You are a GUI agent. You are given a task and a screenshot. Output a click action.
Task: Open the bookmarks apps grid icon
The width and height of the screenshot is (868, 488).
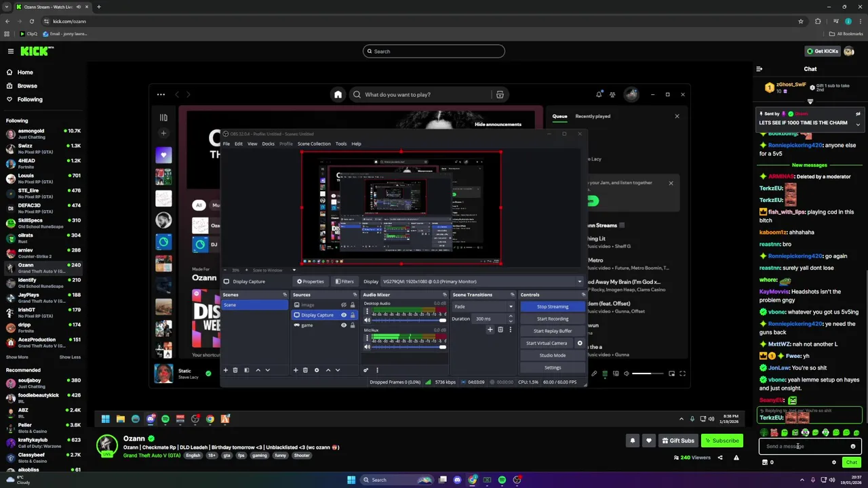[7, 34]
